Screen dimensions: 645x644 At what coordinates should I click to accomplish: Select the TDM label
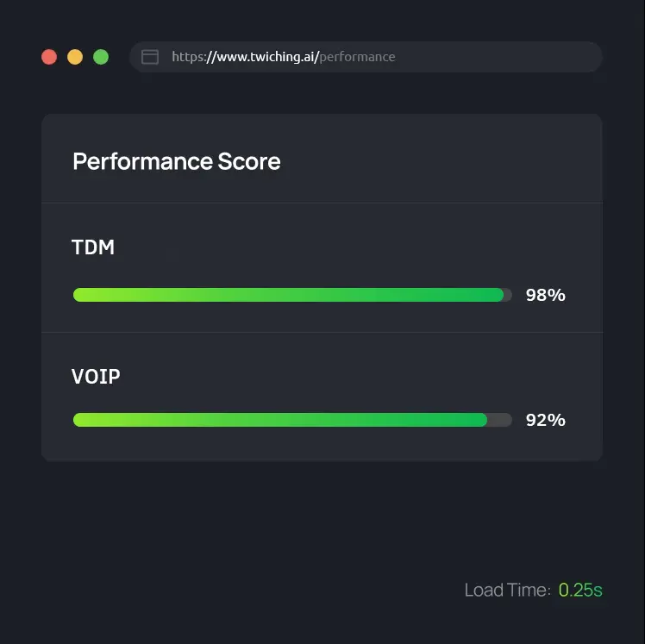tap(93, 247)
